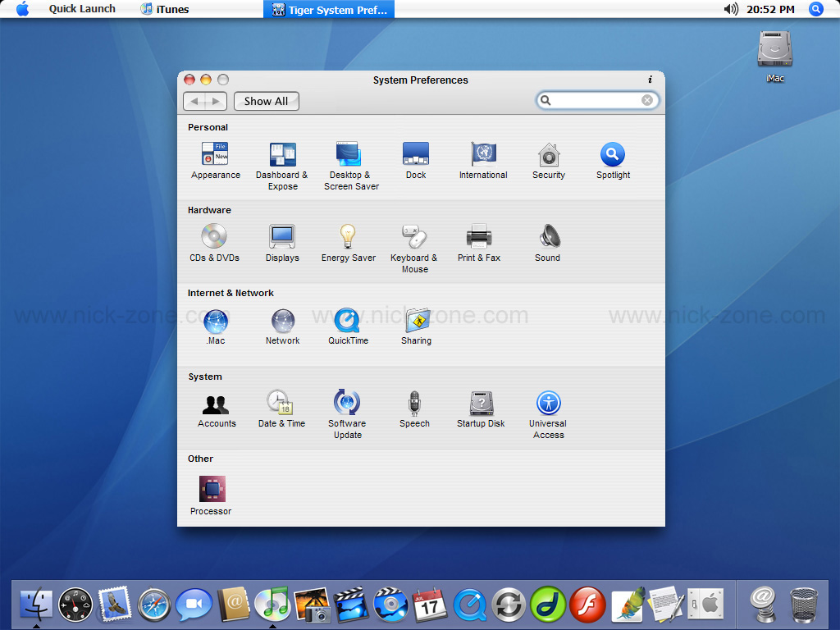
Task: Go back with the left arrow button
Action: [x=194, y=101]
